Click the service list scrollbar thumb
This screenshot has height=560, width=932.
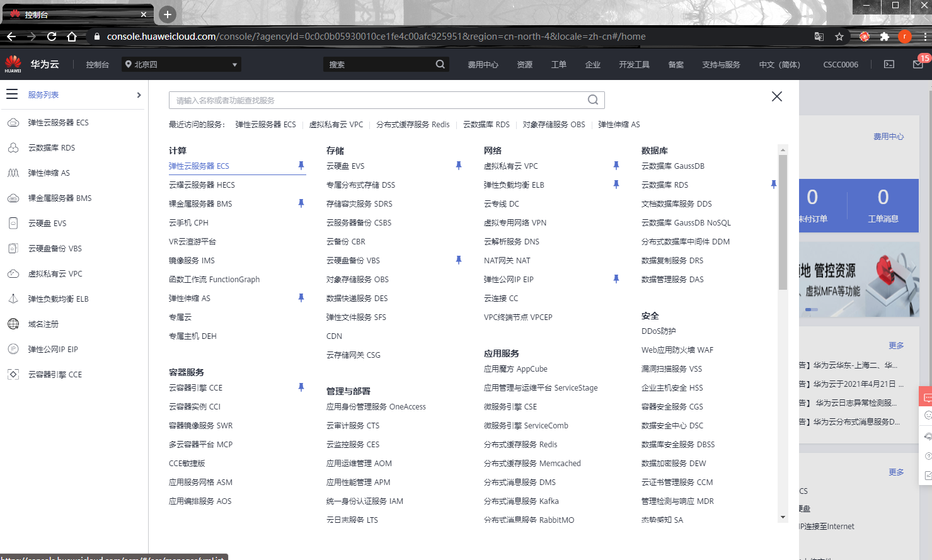[783, 222]
